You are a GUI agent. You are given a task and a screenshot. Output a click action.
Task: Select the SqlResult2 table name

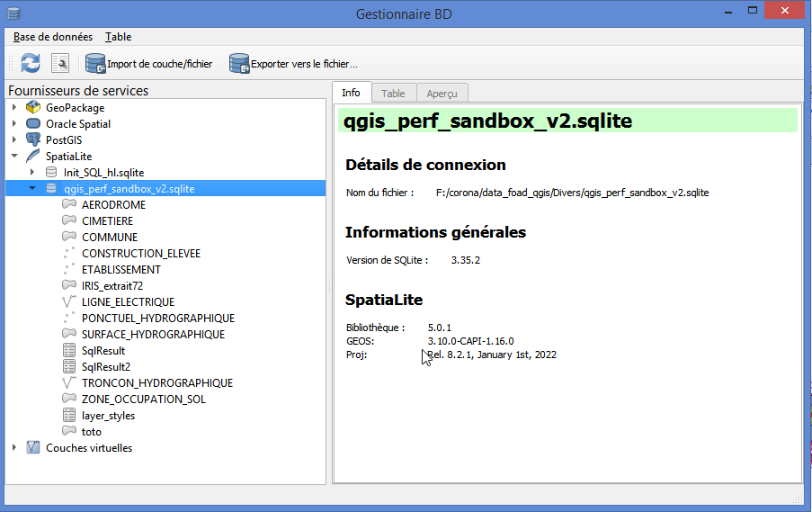pyautogui.click(x=105, y=367)
